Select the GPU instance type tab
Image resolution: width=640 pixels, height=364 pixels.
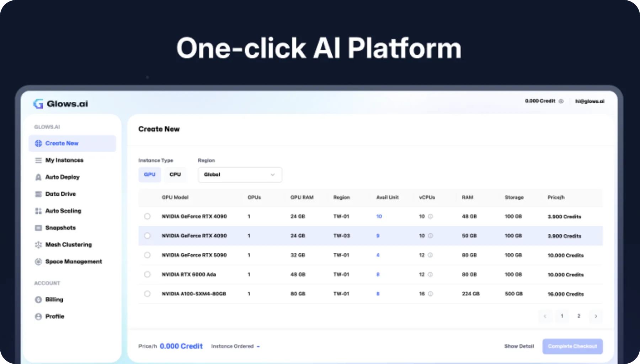point(149,175)
